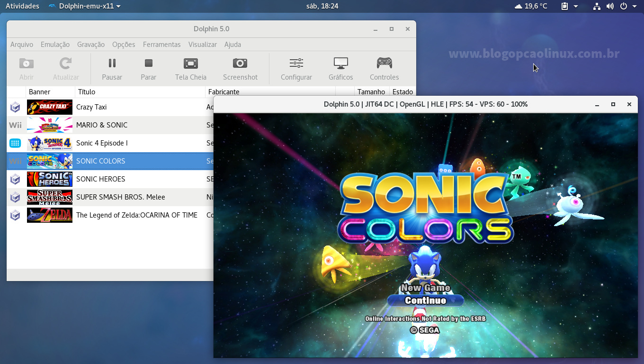Screen dimensions: 644x364
Task: Choose New Game in Sonic Colors menu
Action: pyautogui.click(x=425, y=288)
